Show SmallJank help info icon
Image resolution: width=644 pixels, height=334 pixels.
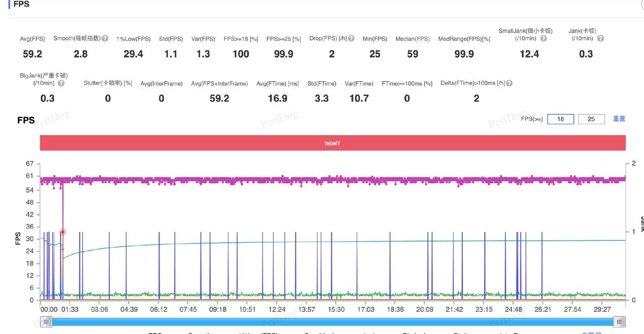tap(543, 39)
